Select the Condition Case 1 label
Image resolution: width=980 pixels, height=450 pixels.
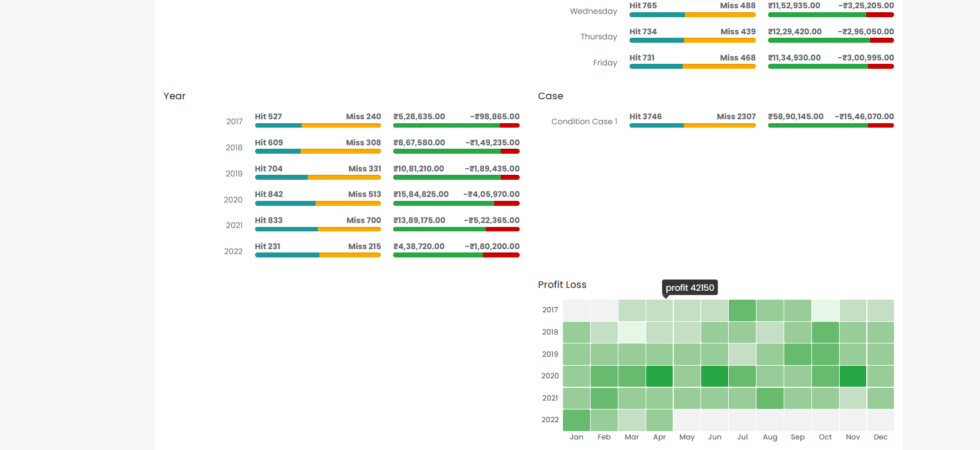(584, 122)
